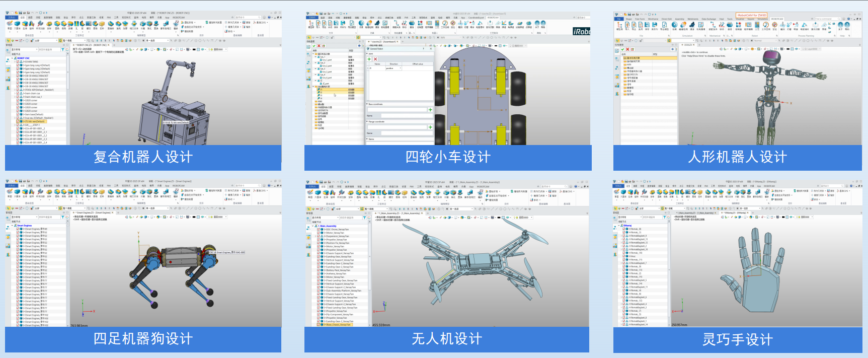The image size is (868, 358).
Task: Open File menu in humanoid robot window
Action: (x=618, y=19)
